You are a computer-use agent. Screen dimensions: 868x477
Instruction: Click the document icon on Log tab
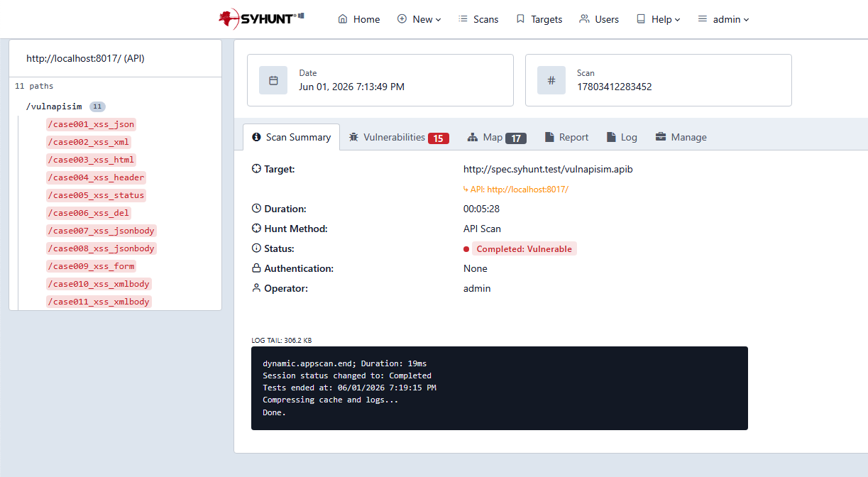pyautogui.click(x=611, y=137)
